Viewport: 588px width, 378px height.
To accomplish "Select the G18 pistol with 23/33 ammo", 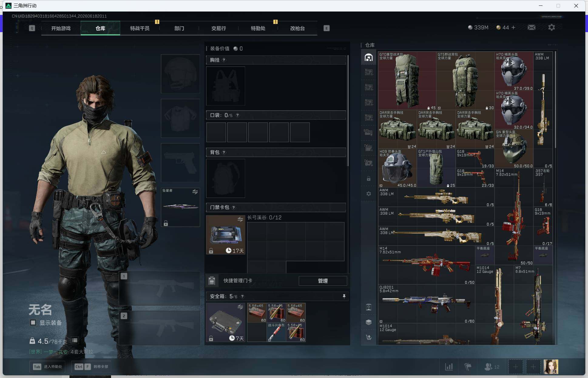I will 475,178.
